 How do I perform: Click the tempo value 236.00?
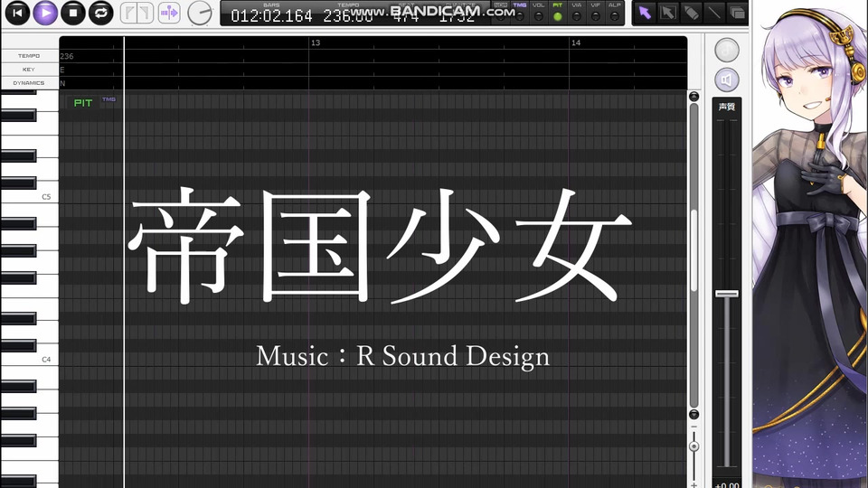click(348, 16)
